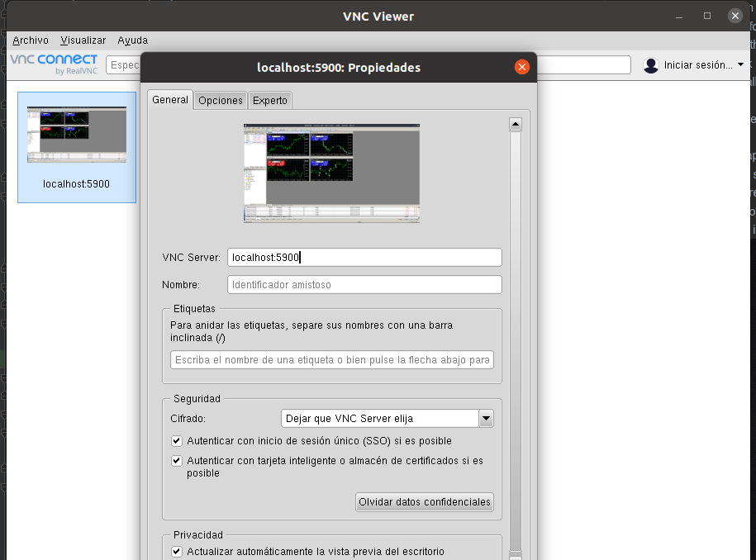Viewport: 756px width, 560px height.
Task: Open the Iniciar sesión dropdown arrow
Action: [x=740, y=64]
